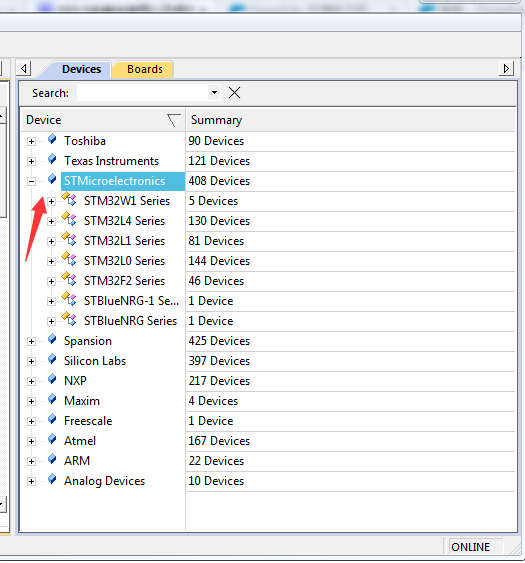This screenshot has height=563, width=525.
Task: Click the '425 Devices' summary cell
Action: [x=219, y=341]
